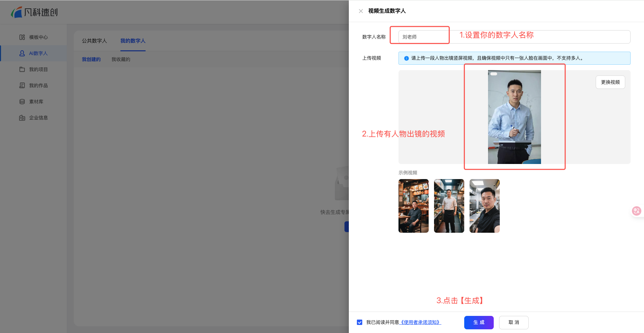This screenshot has height=333, width=644.
Task: Open the 使用者承诺须知 link
Action: click(420, 322)
